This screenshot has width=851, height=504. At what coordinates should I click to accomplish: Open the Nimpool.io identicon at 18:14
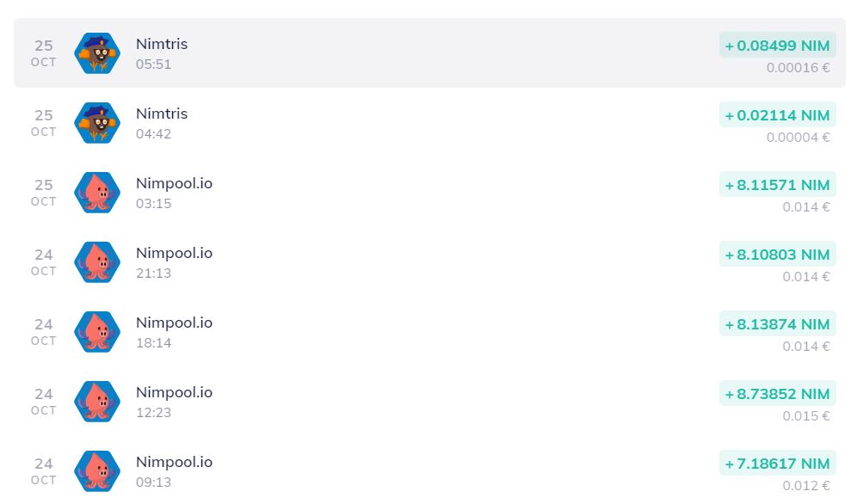(97, 332)
